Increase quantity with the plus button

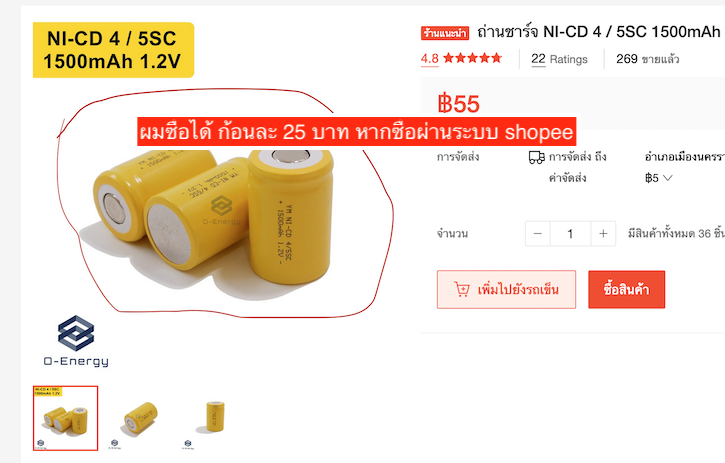point(603,234)
